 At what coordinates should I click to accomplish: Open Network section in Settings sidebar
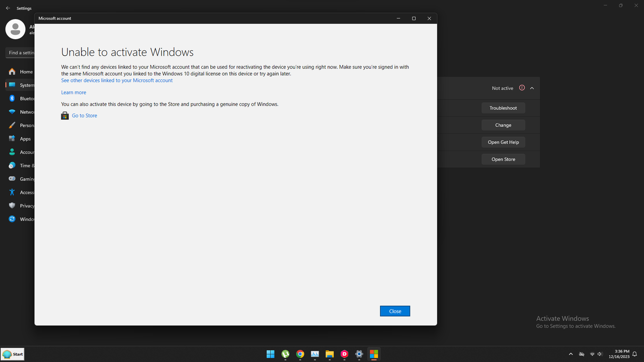click(20, 112)
